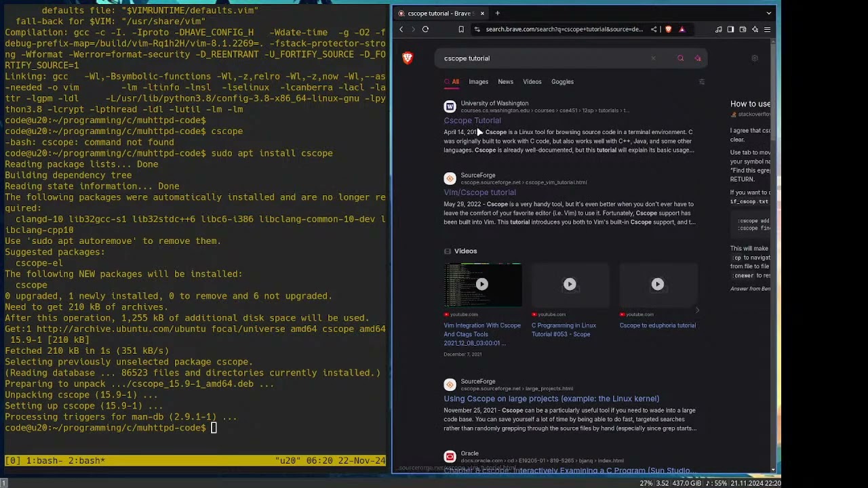This screenshot has width=868, height=488.
Task: Submit search with the magnifier icon
Action: [680, 58]
